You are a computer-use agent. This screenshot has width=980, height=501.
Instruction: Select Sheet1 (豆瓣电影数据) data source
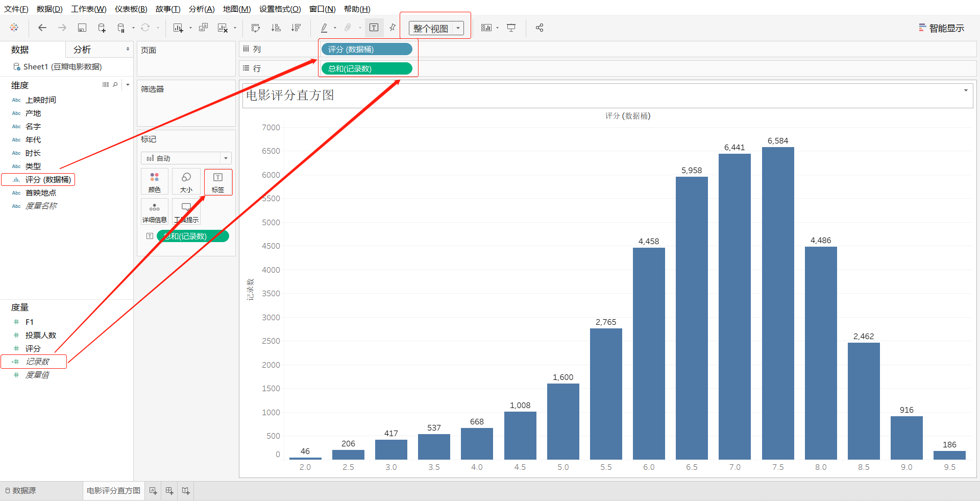tap(58, 66)
